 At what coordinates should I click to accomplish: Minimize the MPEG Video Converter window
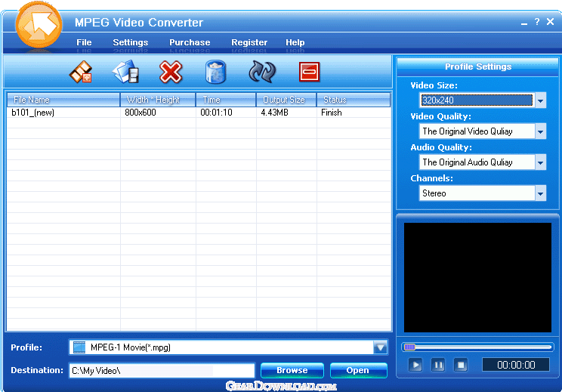pyautogui.click(x=524, y=23)
